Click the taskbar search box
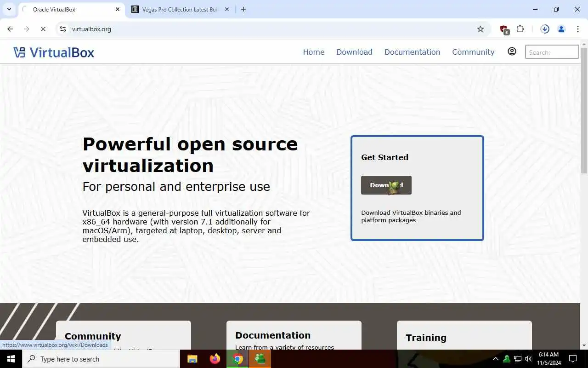Screen dimensions: 588x368 (101, 359)
